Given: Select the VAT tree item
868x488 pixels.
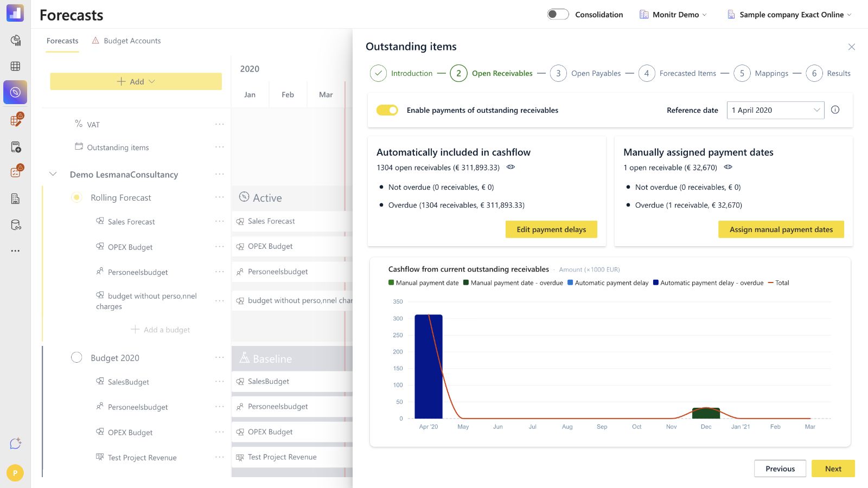Looking at the screenshot, I should [x=93, y=125].
